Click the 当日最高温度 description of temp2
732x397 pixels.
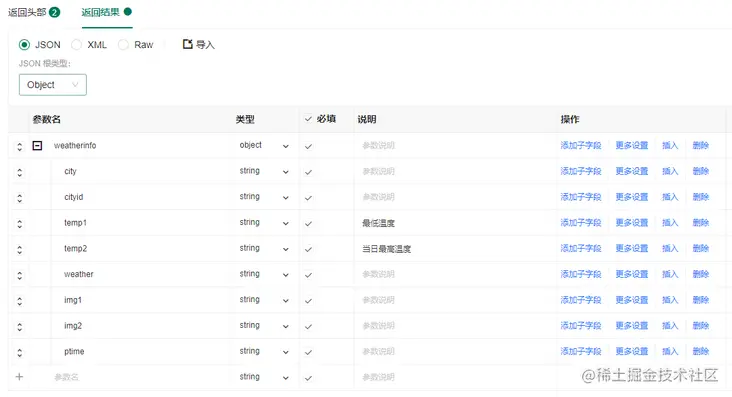387,249
